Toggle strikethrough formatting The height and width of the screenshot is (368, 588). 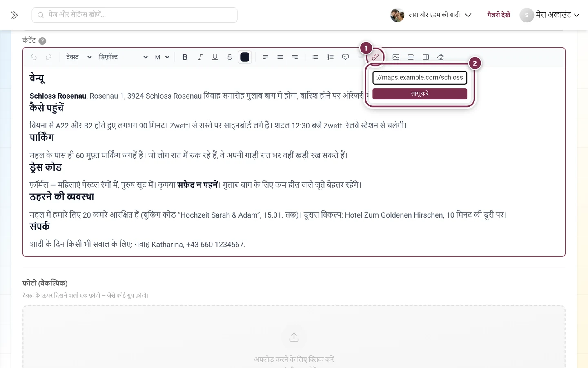(x=229, y=57)
